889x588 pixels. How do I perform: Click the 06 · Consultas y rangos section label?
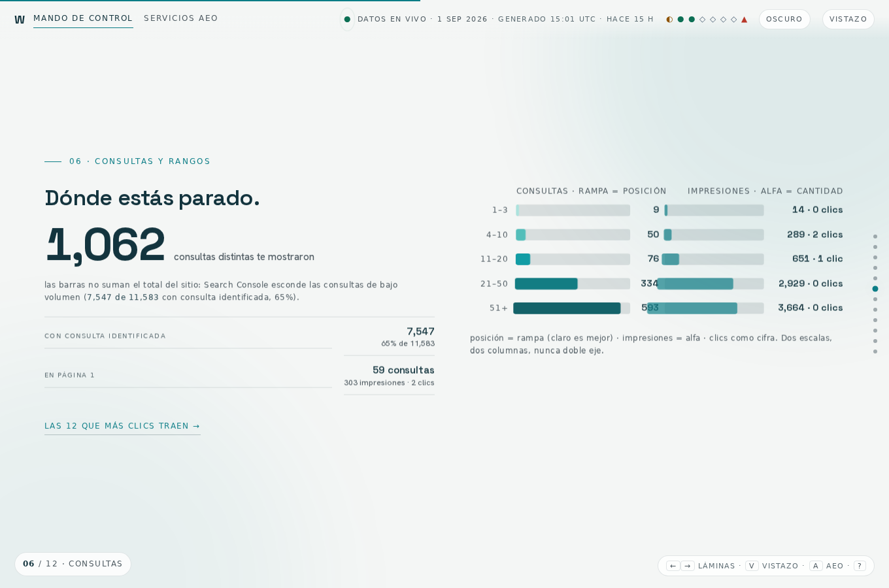coord(140,161)
